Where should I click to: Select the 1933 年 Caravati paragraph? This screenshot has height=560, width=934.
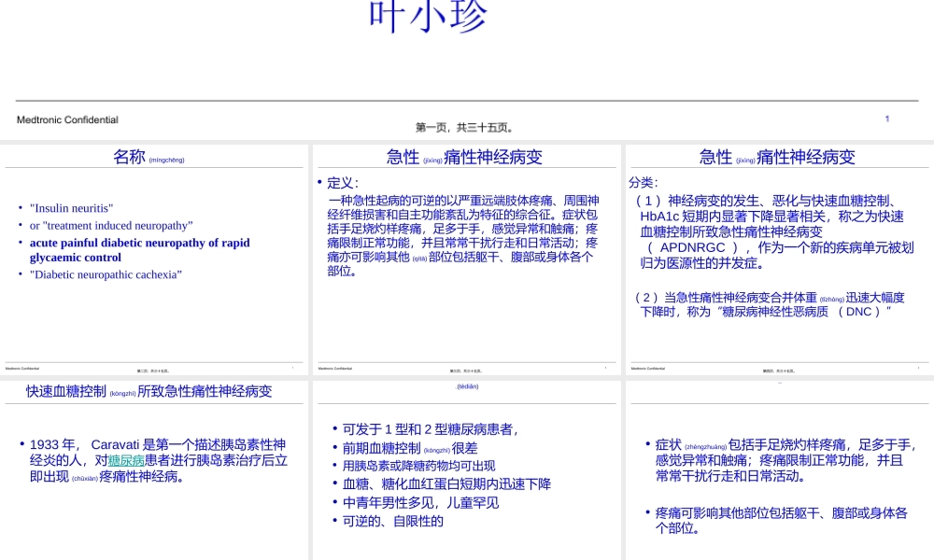[154, 459]
